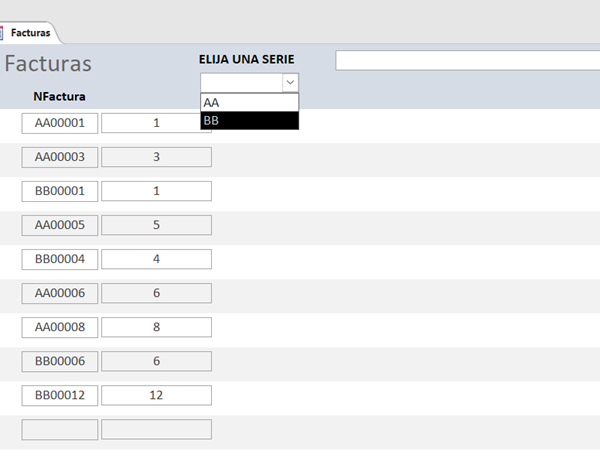Click the empty new-record invoice field
Screen dimensions: 600x458
point(60,429)
